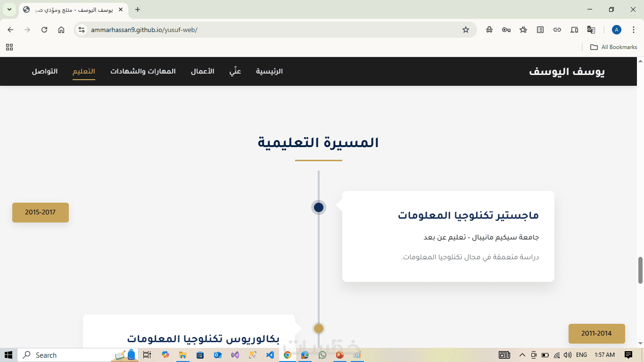
Task: Click the page vertical scrollbar thumb
Action: click(640, 270)
